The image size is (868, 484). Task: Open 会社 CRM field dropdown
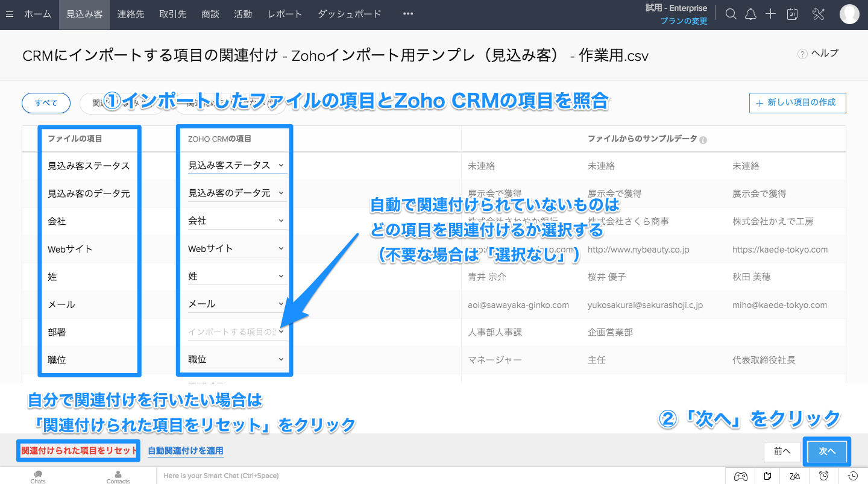(x=237, y=221)
